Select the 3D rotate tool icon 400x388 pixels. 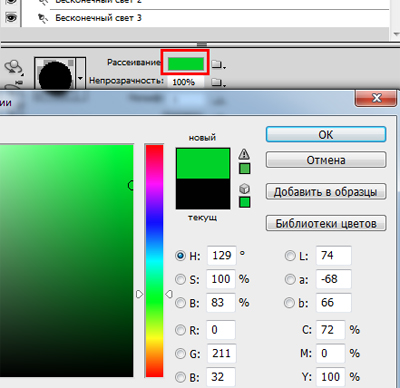(x=13, y=67)
